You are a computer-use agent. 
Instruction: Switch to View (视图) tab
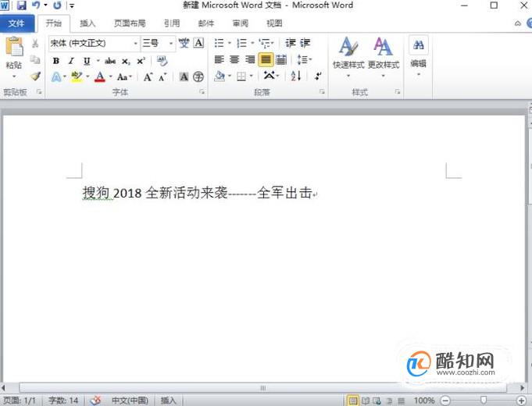pos(274,23)
